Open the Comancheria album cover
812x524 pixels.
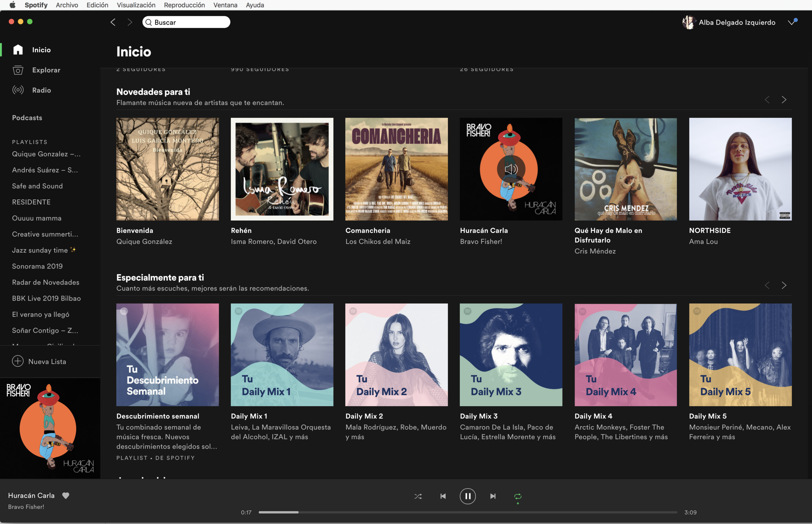click(397, 169)
